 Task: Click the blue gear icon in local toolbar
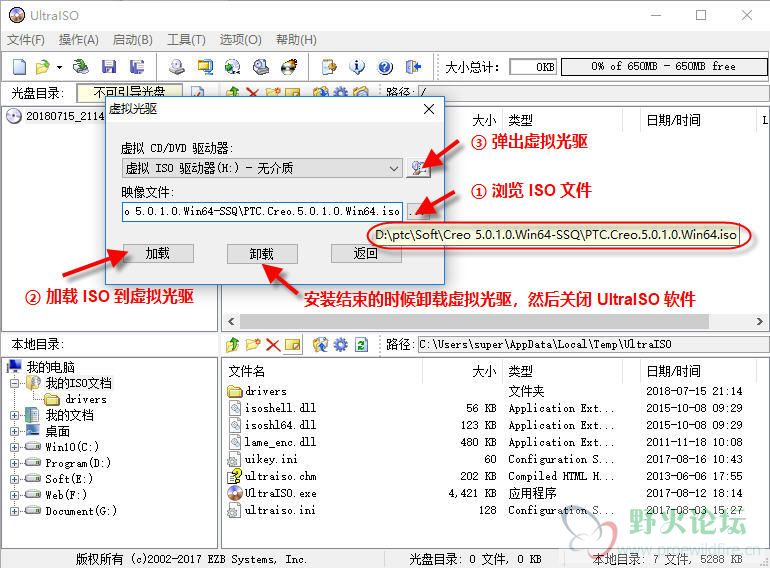point(340,345)
